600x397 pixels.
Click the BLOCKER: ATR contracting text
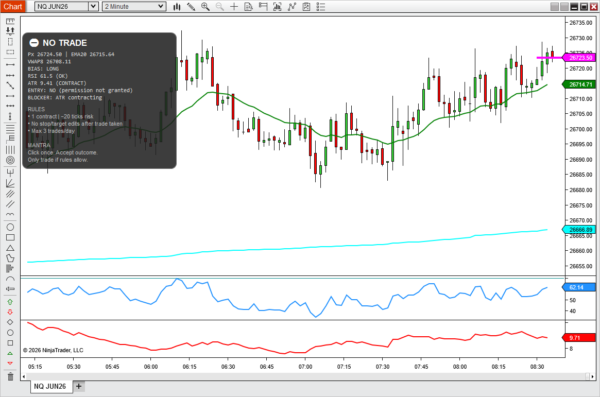(x=65, y=98)
